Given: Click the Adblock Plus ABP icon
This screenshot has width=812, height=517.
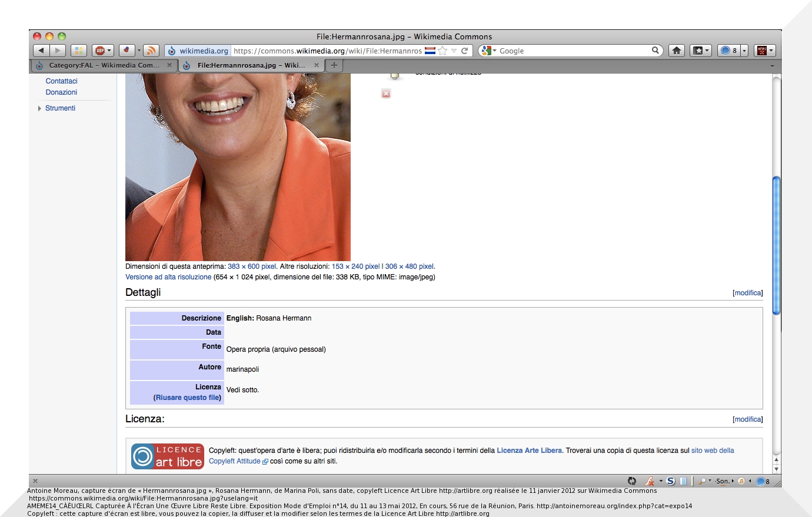Looking at the screenshot, I should pos(100,51).
